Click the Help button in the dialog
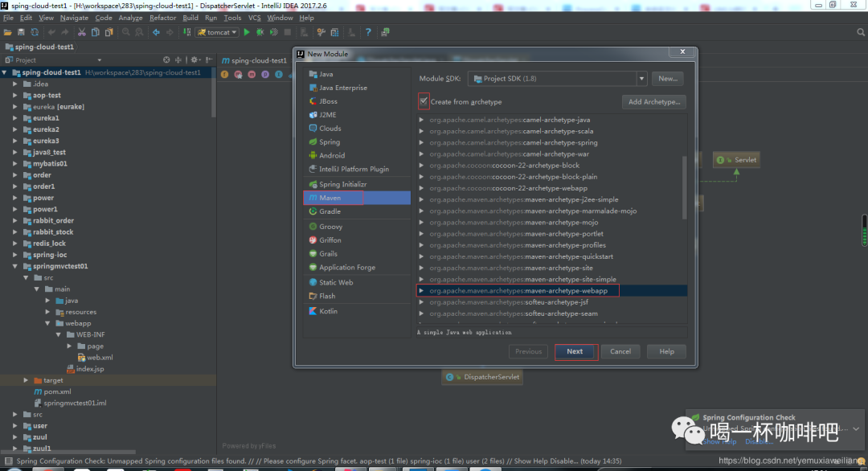The height and width of the screenshot is (471, 868). 666,351
